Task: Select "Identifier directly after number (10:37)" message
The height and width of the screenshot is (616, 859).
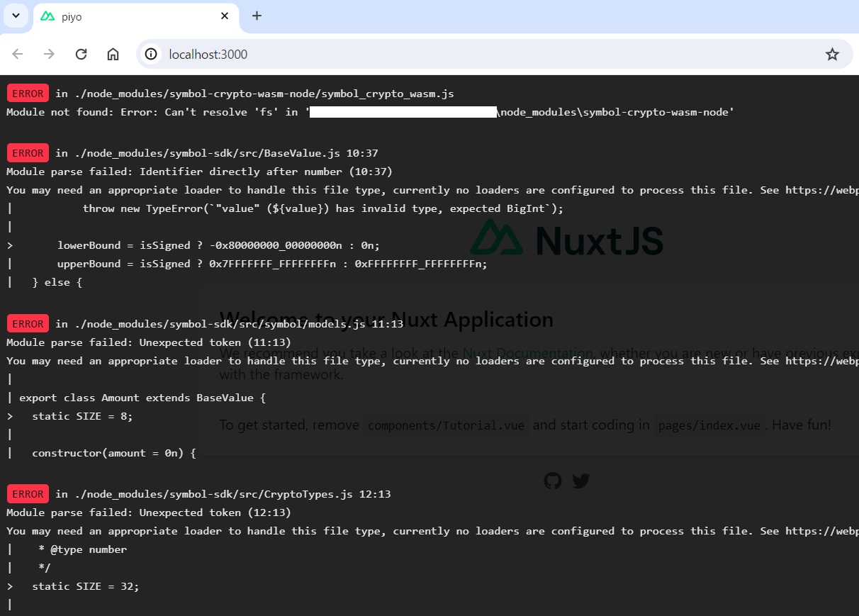Action: pos(266,172)
